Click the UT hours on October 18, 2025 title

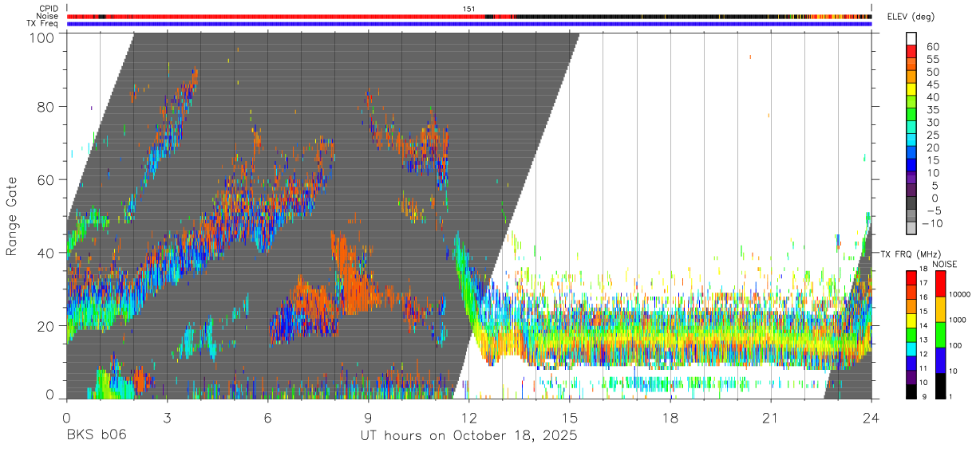point(469,437)
